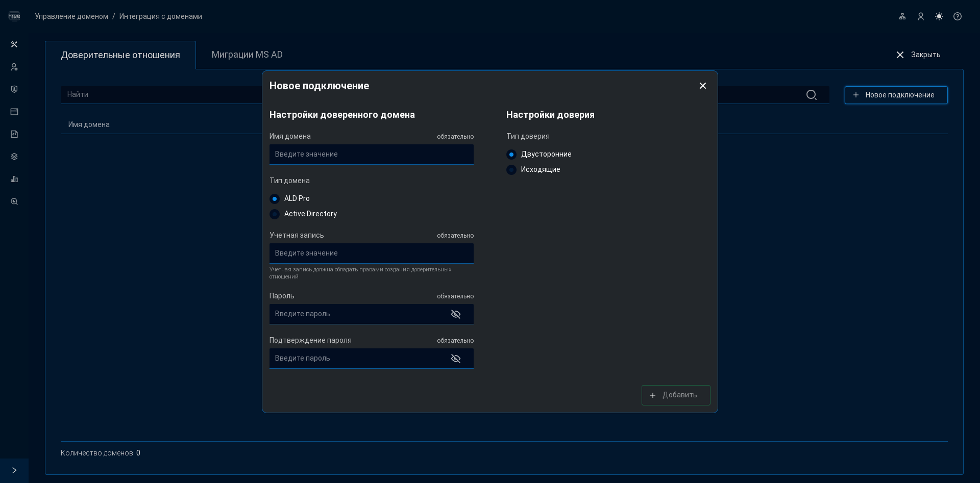Viewport: 980px width, 483px height.
Task: Click the network hierarchy icon in header
Action: (x=902, y=16)
